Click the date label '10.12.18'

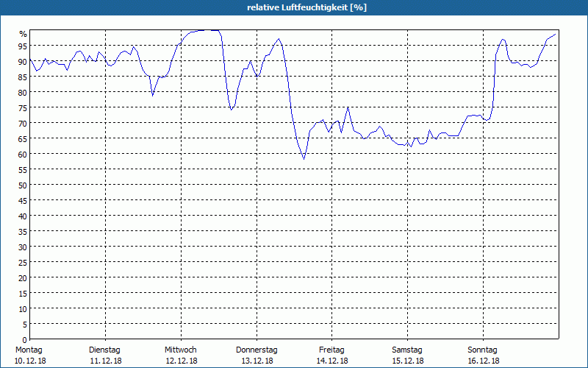pyautogui.click(x=29, y=361)
